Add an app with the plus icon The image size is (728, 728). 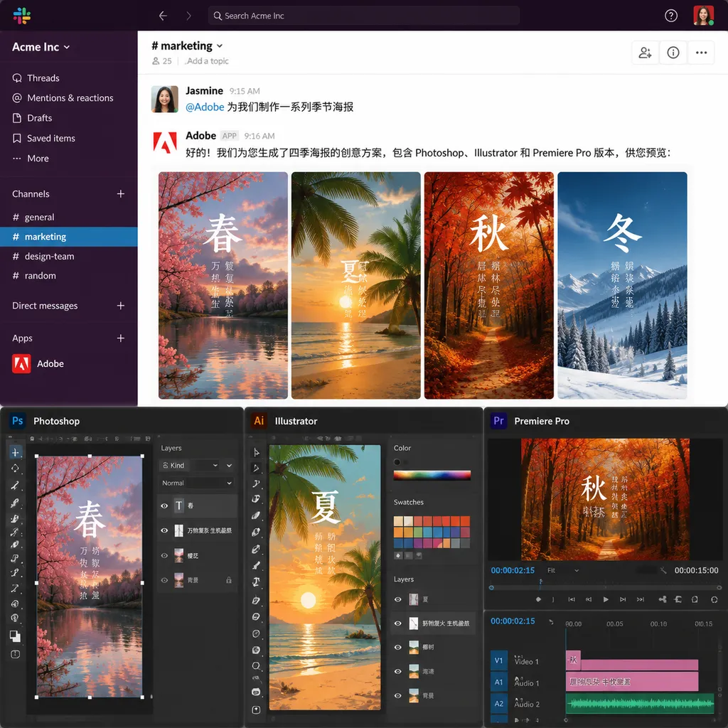pos(121,338)
